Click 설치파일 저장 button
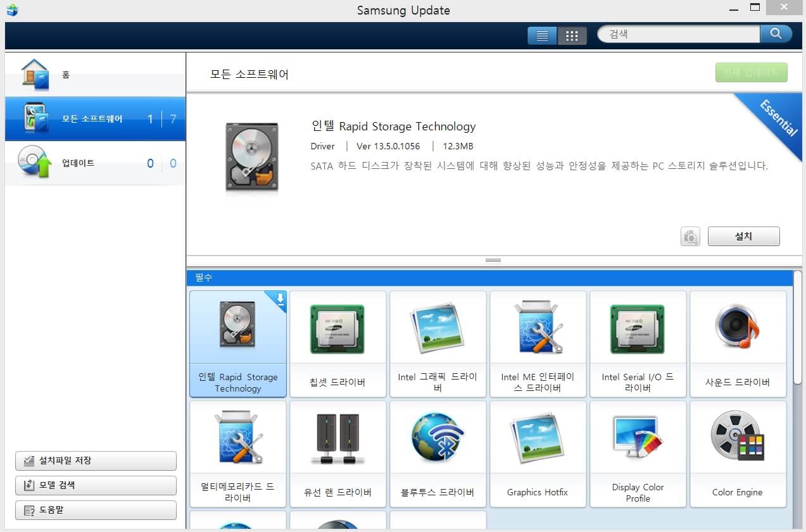The width and height of the screenshot is (806, 532). 96,461
